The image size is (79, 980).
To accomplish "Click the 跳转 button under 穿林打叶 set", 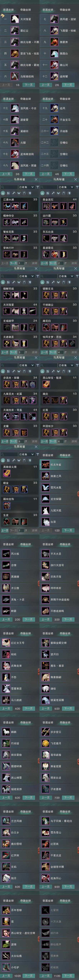I will (x=34, y=263).
